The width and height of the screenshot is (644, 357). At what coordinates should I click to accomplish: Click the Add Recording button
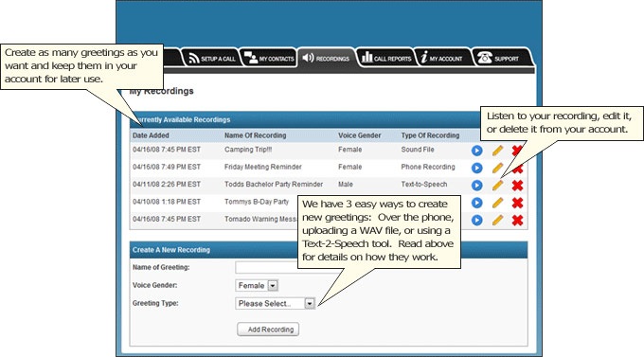click(268, 330)
